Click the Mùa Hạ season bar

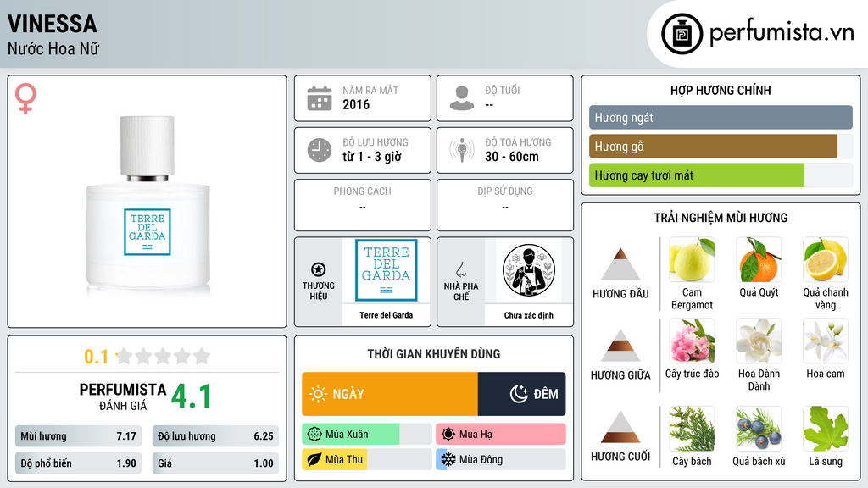point(501,435)
